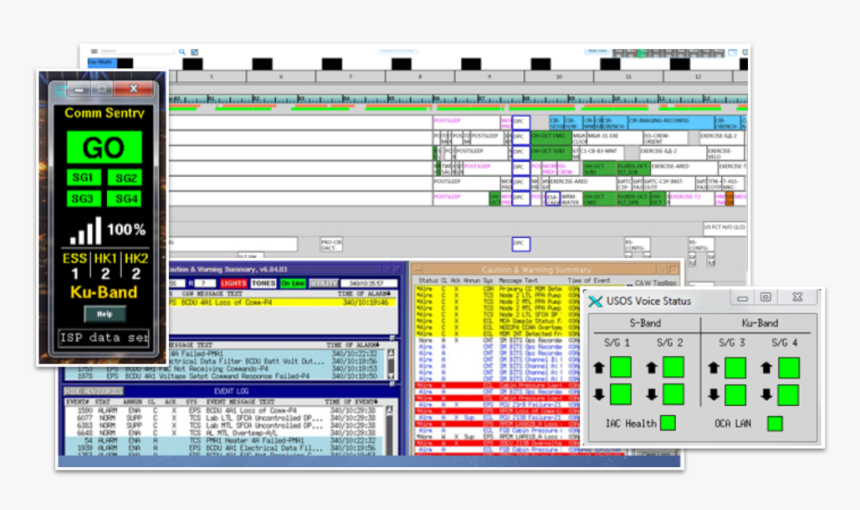Select the day 5 column header in timeline

tap(211, 77)
